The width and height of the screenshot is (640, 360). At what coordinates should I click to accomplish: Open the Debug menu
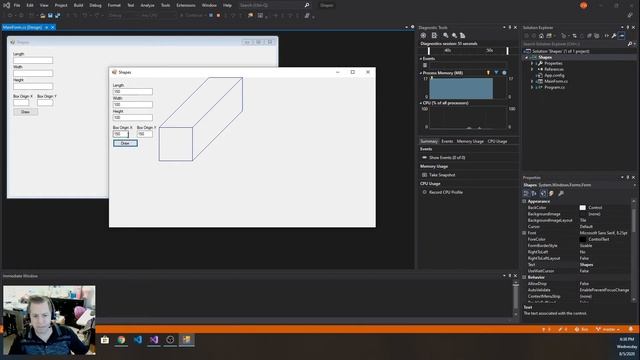[96, 5]
